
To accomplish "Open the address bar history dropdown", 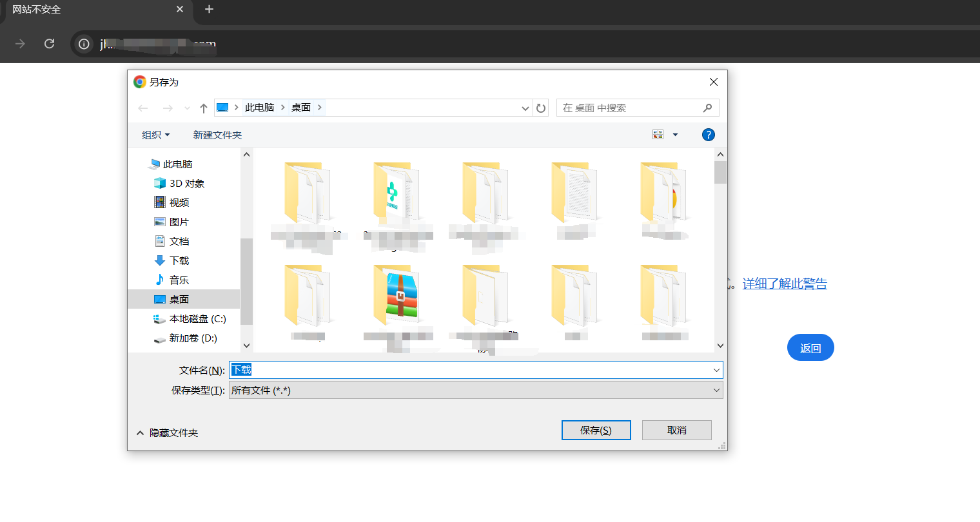I will pyautogui.click(x=525, y=108).
